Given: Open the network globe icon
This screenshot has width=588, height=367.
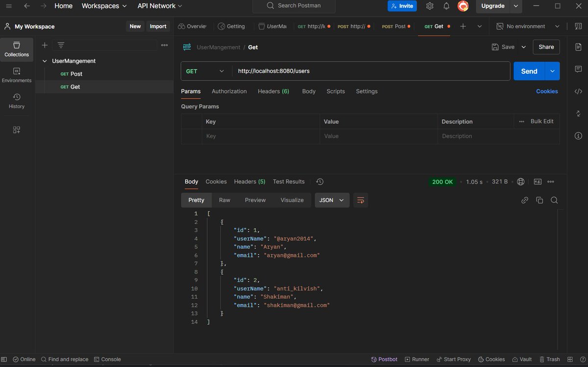Looking at the screenshot, I should click(521, 182).
